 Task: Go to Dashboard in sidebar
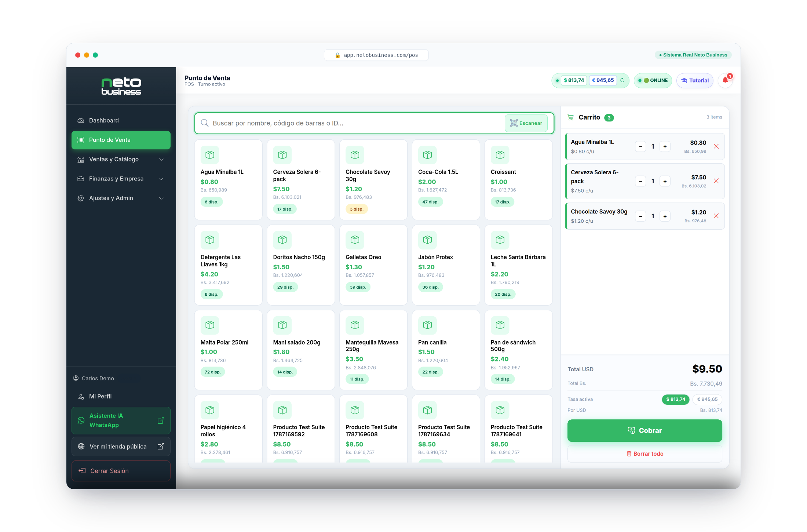pos(121,120)
